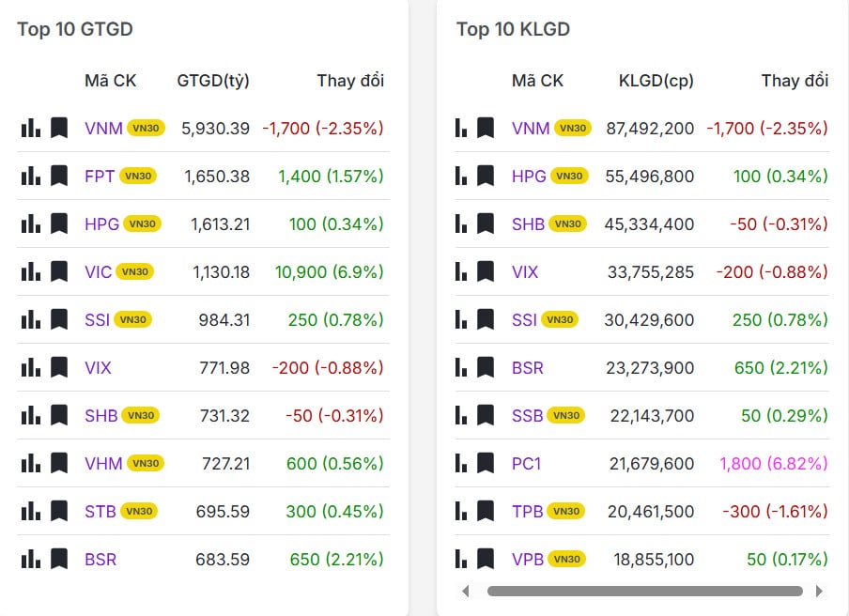Toggle bookmark for HPG in GTGD table
The image size is (849, 616).
click(x=59, y=223)
